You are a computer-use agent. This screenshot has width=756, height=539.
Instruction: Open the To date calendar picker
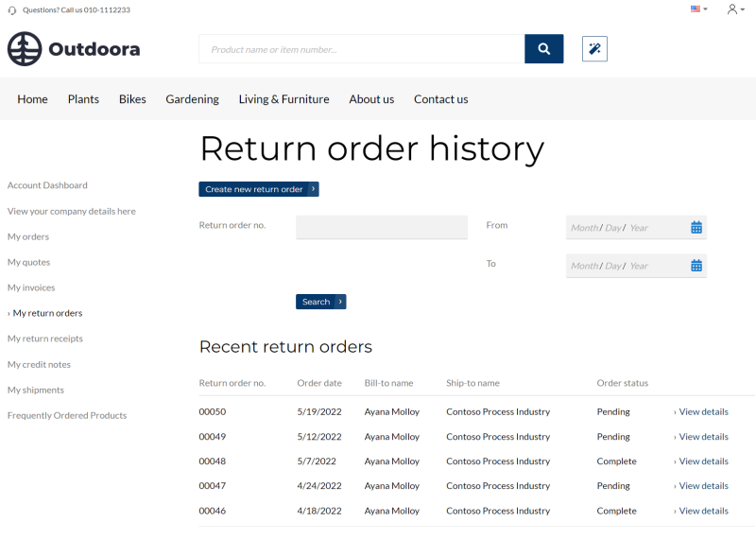696,266
